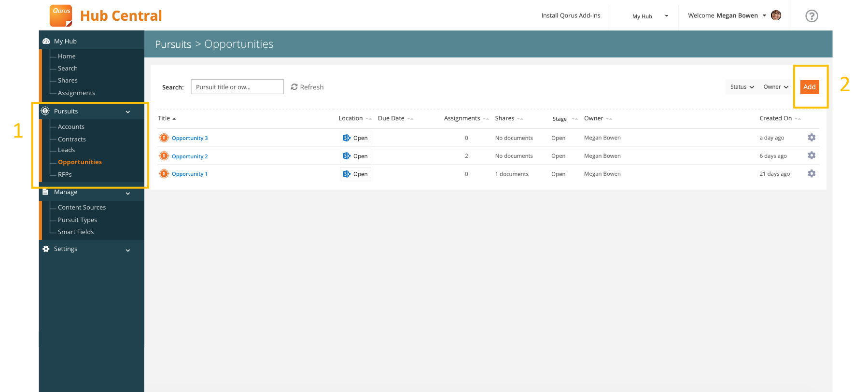Screen dimensions: 868x392
Task: Open the Opportunity 2 link
Action: pyautogui.click(x=190, y=156)
